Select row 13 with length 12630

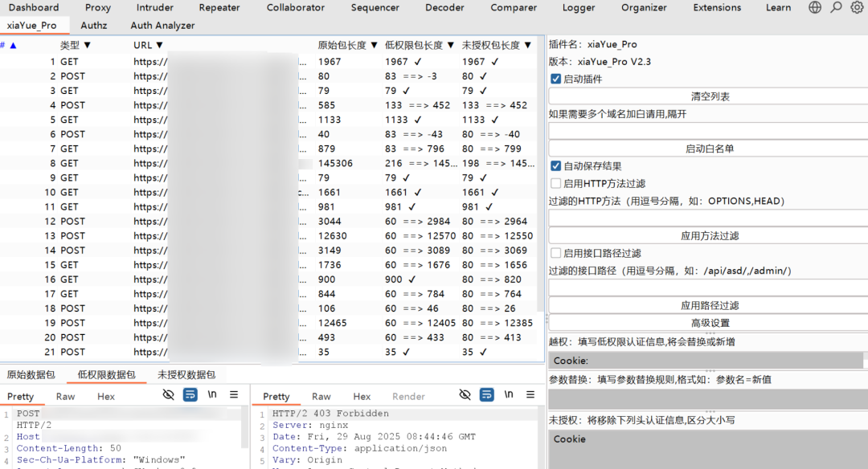[x=268, y=235]
